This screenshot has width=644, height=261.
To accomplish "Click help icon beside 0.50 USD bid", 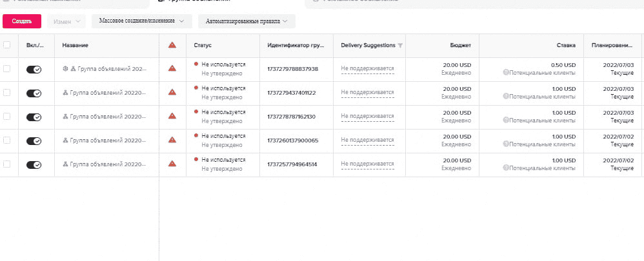I will coord(506,72).
